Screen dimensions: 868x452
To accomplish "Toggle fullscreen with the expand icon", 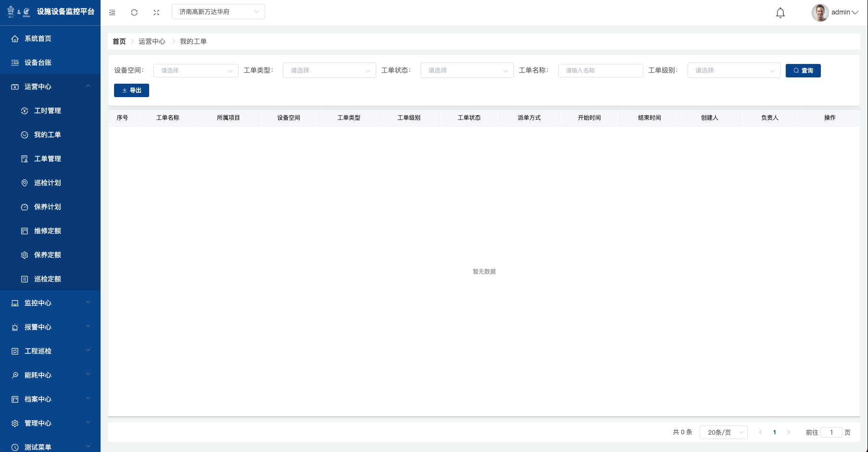I will (x=156, y=13).
